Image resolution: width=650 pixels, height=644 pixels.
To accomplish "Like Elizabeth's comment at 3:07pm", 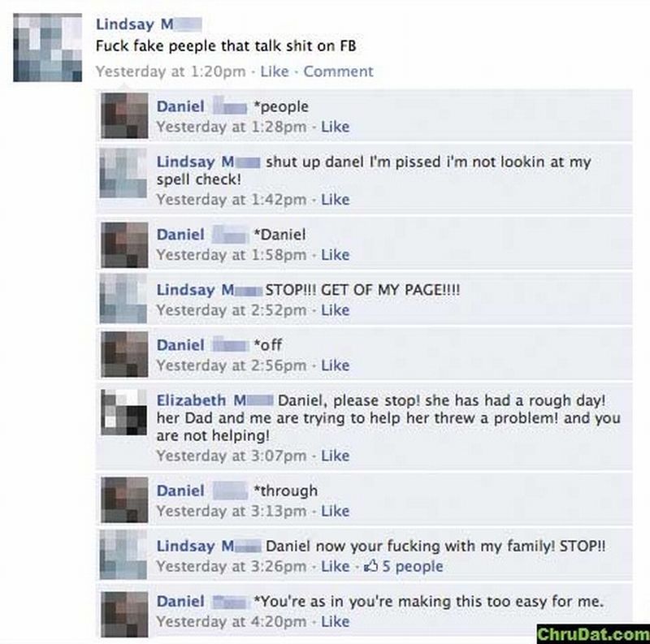I will (336, 456).
